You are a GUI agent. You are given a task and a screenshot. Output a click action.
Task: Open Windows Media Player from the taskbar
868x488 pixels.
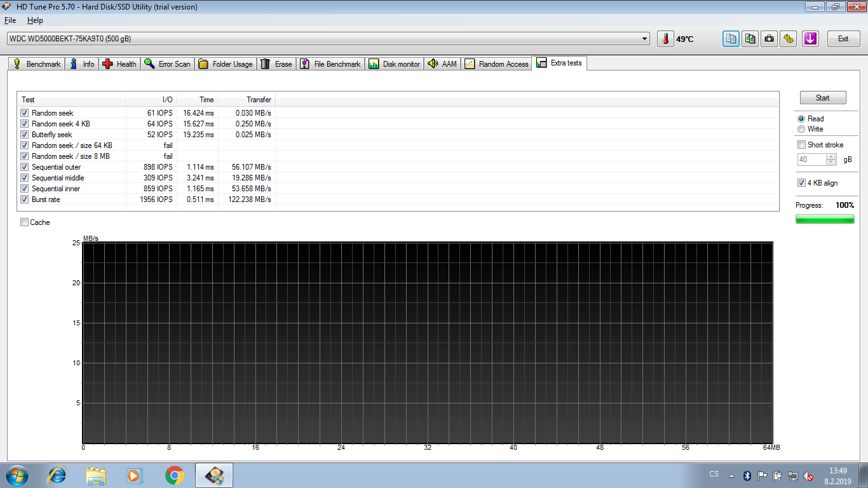(133, 475)
